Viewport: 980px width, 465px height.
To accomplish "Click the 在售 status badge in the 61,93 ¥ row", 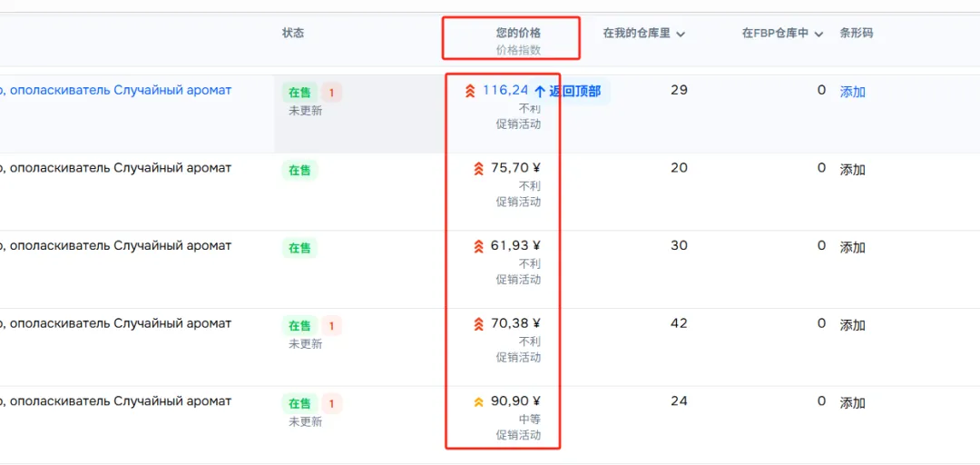I will click(299, 248).
